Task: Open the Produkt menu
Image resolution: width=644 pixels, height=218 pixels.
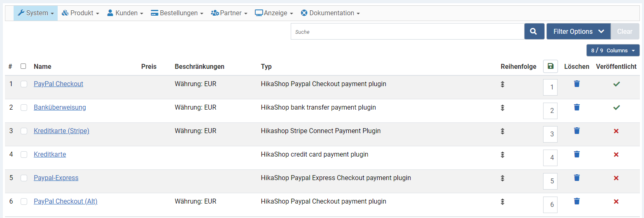Action: [x=81, y=13]
